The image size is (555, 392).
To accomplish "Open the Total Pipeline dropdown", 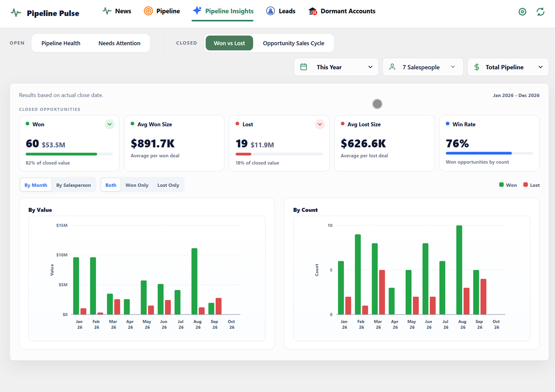I will tap(508, 67).
